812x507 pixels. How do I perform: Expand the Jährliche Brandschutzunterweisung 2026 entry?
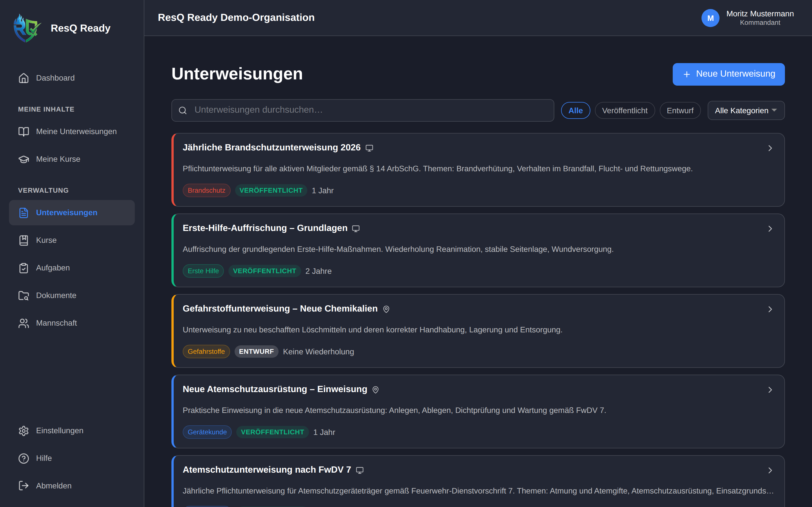tap(770, 148)
